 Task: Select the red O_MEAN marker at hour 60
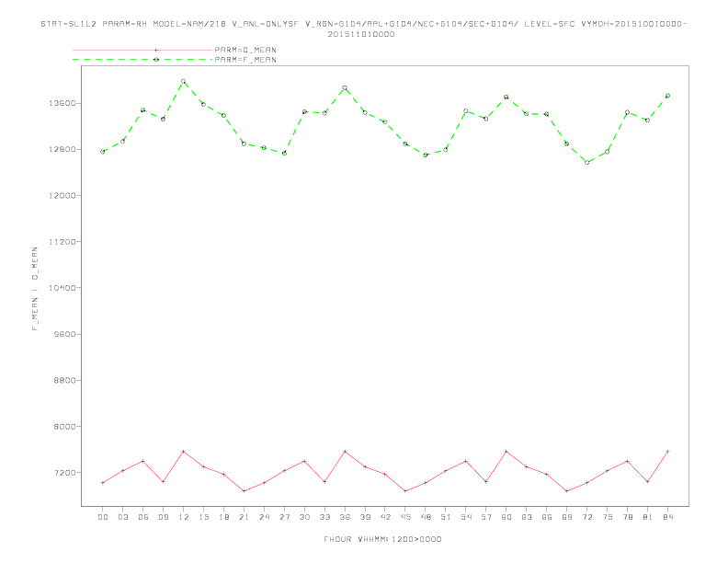(x=506, y=452)
